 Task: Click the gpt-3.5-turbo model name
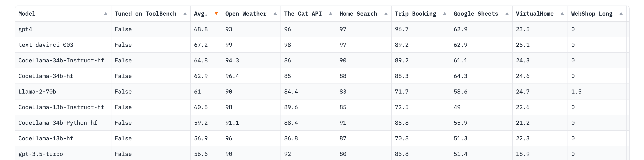(x=40, y=154)
